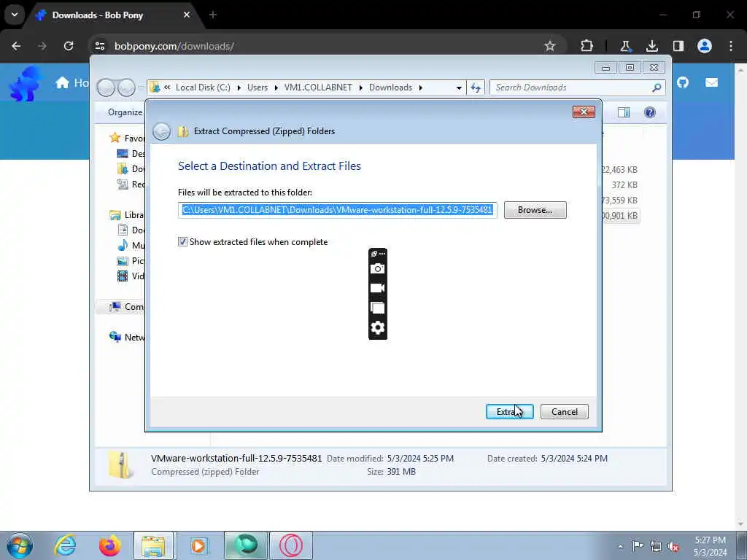Image resolution: width=747 pixels, height=560 pixels.
Task: Uncheck Show extracted files when complete
Action: point(182,242)
